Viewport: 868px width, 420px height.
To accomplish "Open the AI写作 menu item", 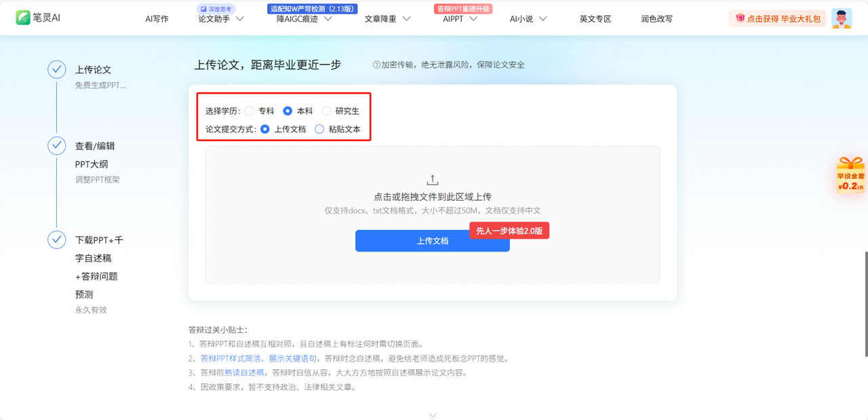I will [157, 19].
